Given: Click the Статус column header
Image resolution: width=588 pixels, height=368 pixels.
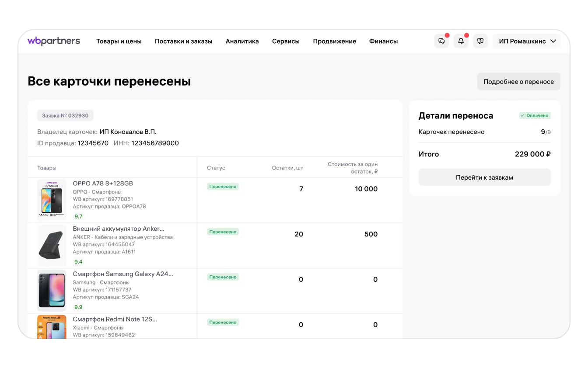Looking at the screenshot, I should (x=216, y=168).
